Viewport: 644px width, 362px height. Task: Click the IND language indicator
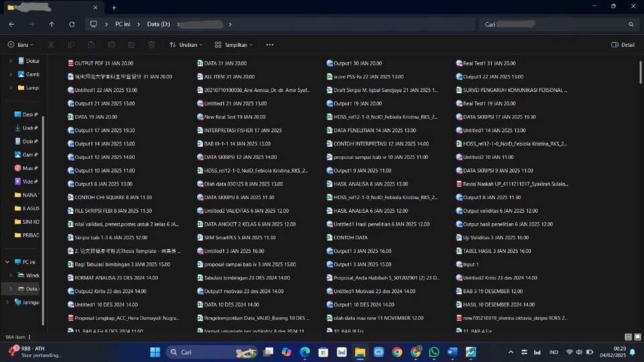pyautogui.click(x=553, y=352)
